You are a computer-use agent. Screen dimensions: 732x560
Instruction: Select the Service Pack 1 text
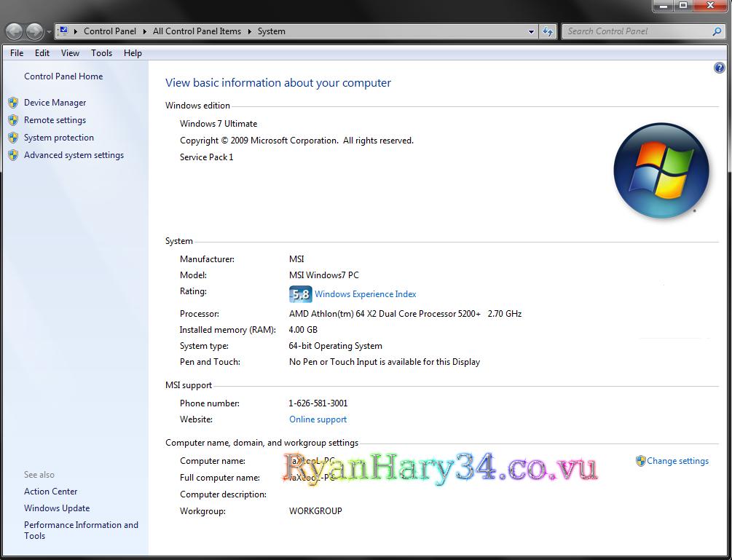pyautogui.click(x=206, y=157)
